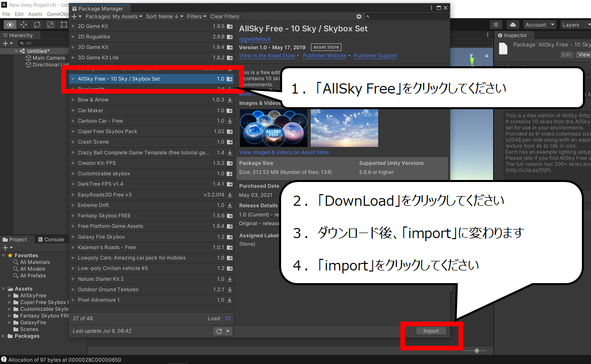Click the download icon on Bow & Arrow row
The image size is (591, 364).
(x=230, y=100)
